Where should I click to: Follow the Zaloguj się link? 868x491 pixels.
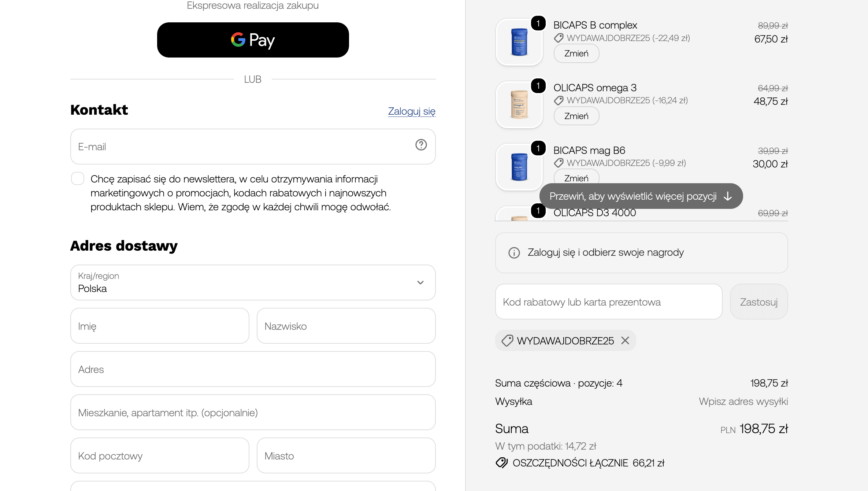pos(412,111)
